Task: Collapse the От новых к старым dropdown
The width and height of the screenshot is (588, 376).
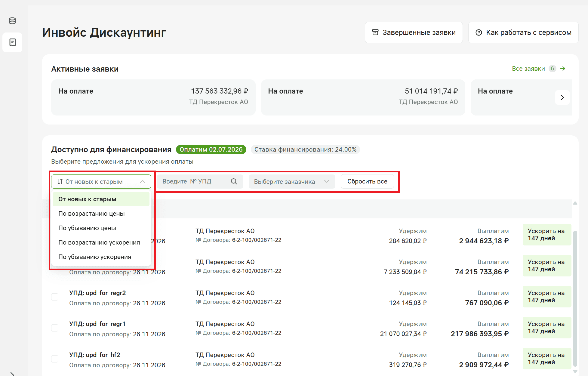Action: (101, 181)
